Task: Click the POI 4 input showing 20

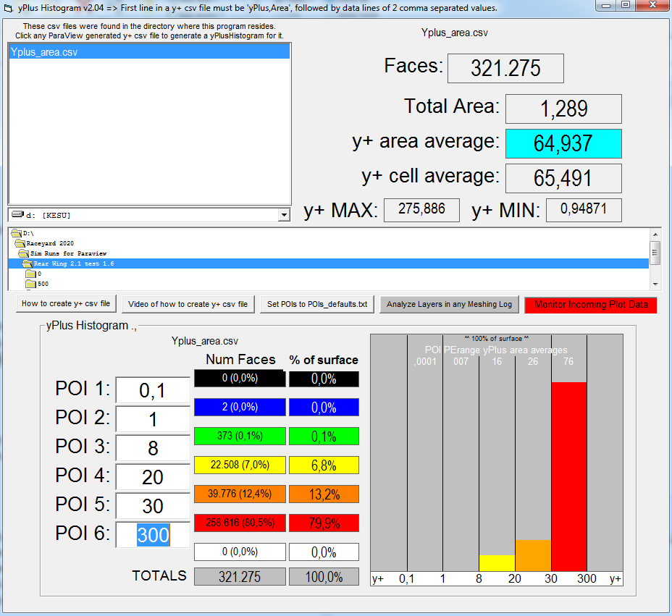Action: coord(153,477)
